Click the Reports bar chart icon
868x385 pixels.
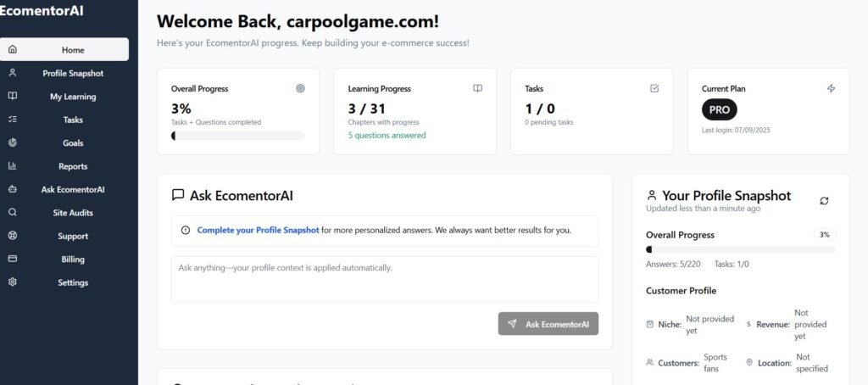[x=13, y=166]
